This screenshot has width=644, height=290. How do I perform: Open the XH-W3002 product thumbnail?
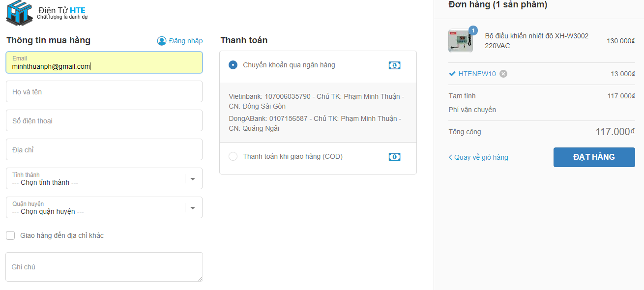461,41
